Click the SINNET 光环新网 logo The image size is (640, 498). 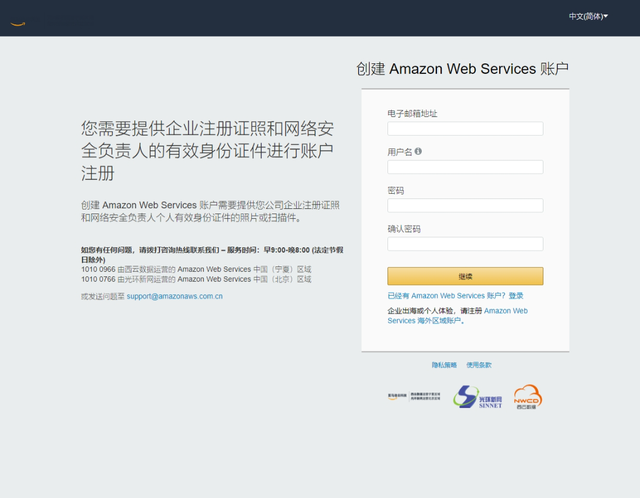pyautogui.click(x=477, y=397)
